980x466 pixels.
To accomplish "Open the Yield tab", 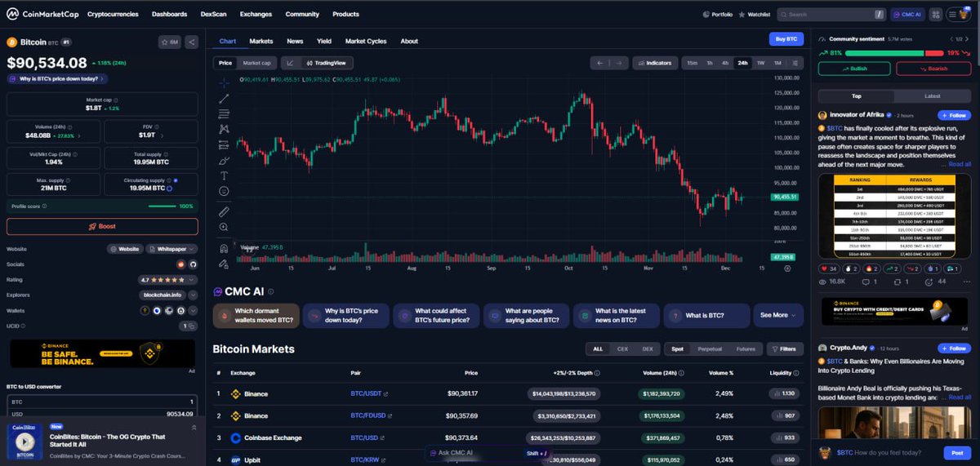I will (x=324, y=41).
